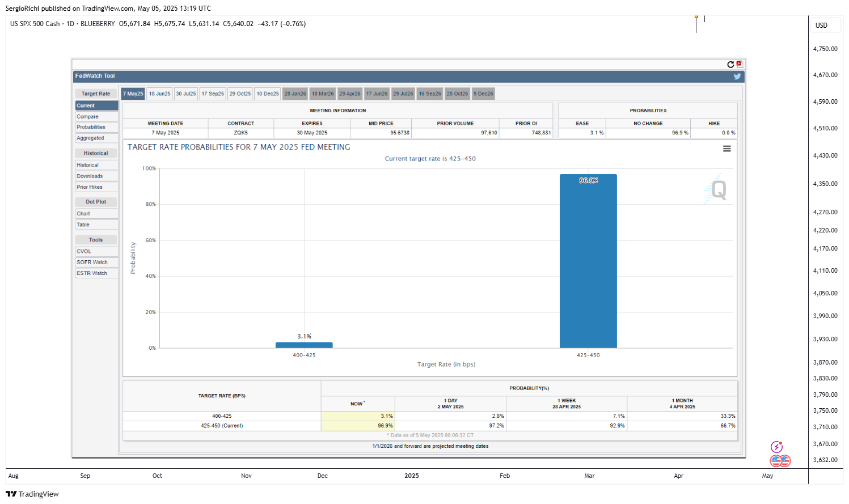
Task: Click the 748,881 prior OI value
Action: pos(541,133)
